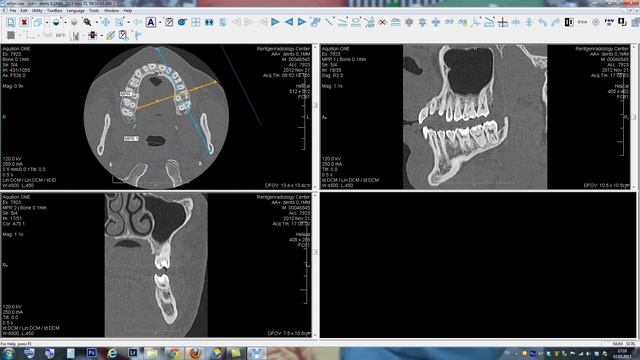The height and width of the screenshot is (360, 640).
Task: Click the red-blue image fusion icon
Action: point(93,36)
